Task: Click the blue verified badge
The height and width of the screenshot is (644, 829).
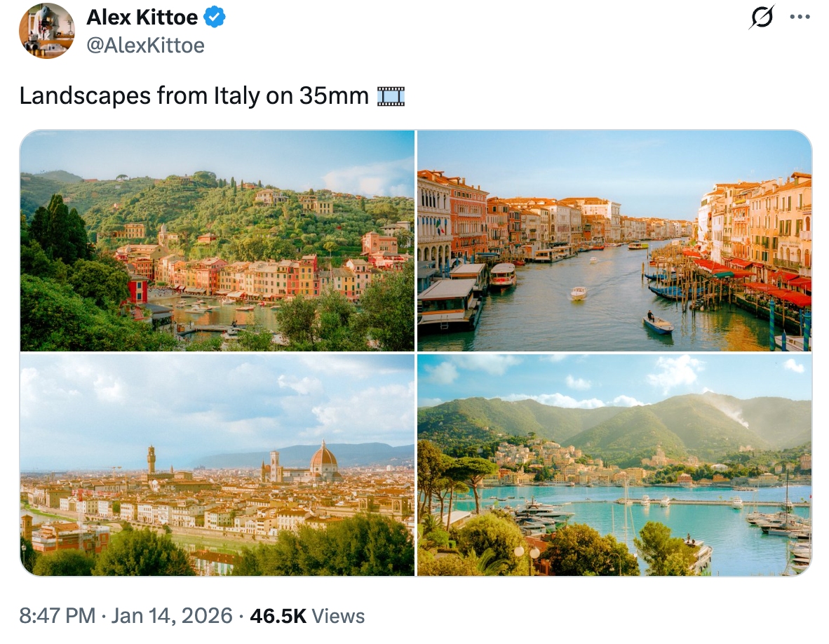Action: point(215,18)
